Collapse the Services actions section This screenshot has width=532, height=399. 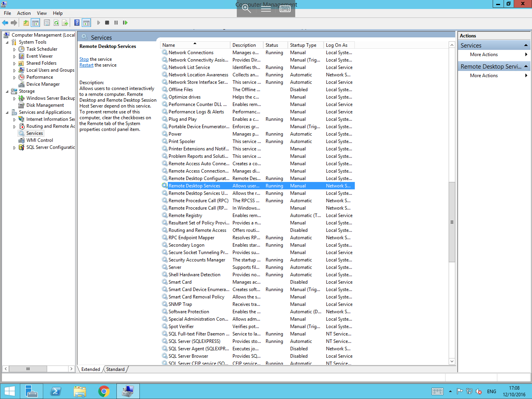coord(526,45)
